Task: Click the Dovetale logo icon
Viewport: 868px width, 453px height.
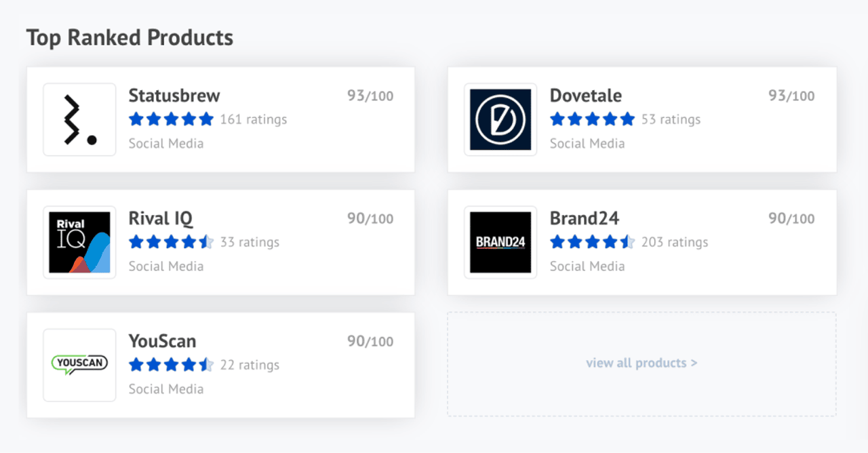Action: [x=500, y=119]
